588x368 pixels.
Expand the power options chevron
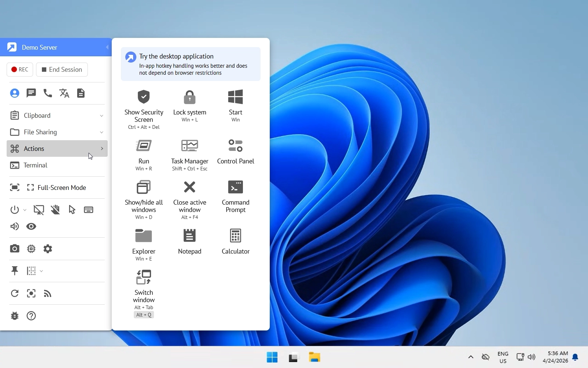pyautogui.click(x=25, y=210)
